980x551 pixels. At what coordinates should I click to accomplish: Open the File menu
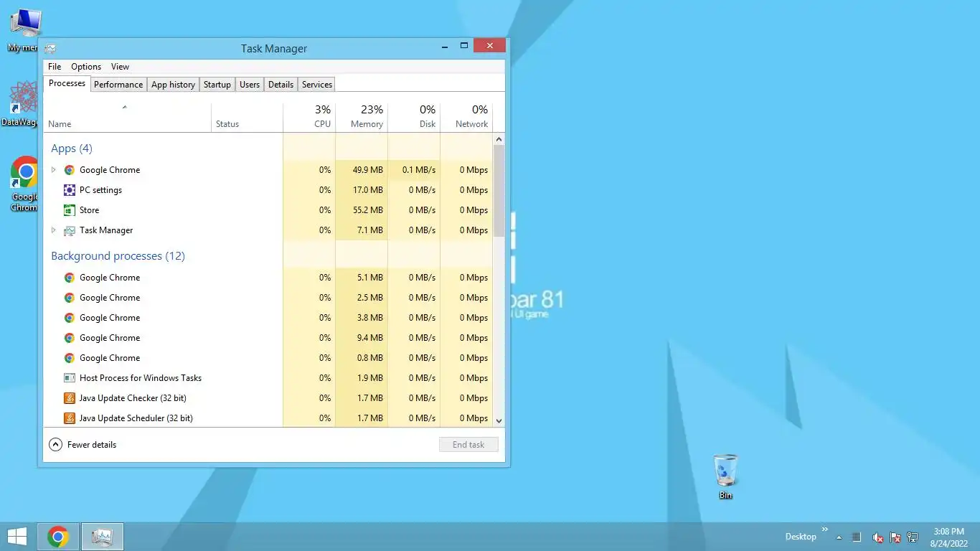coord(55,67)
